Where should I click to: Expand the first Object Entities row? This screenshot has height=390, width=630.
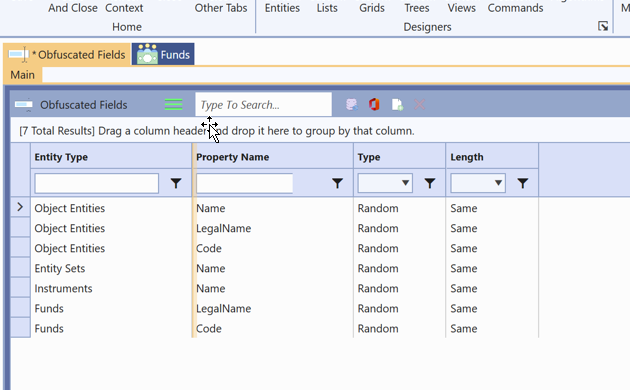[20, 207]
